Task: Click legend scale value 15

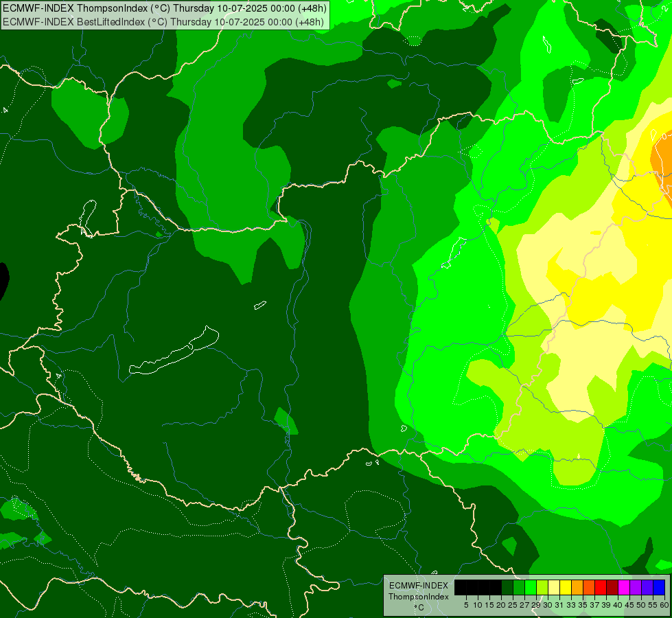Action: (x=489, y=605)
